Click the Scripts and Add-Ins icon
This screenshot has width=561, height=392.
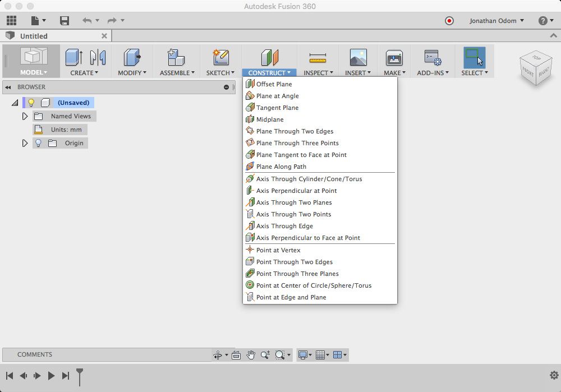pyautogui.click(x=433, y=57)
